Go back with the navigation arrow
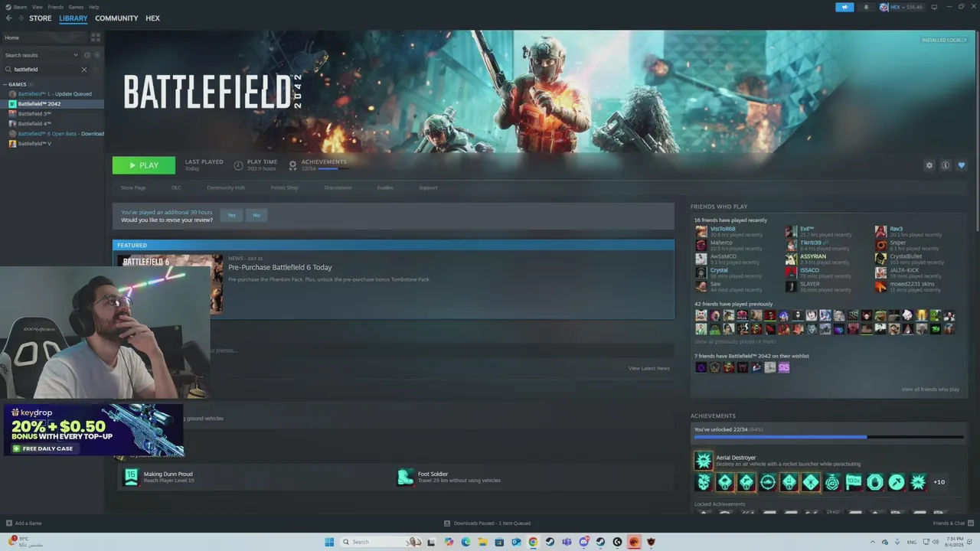980x551 pixels. coord(8,18)
